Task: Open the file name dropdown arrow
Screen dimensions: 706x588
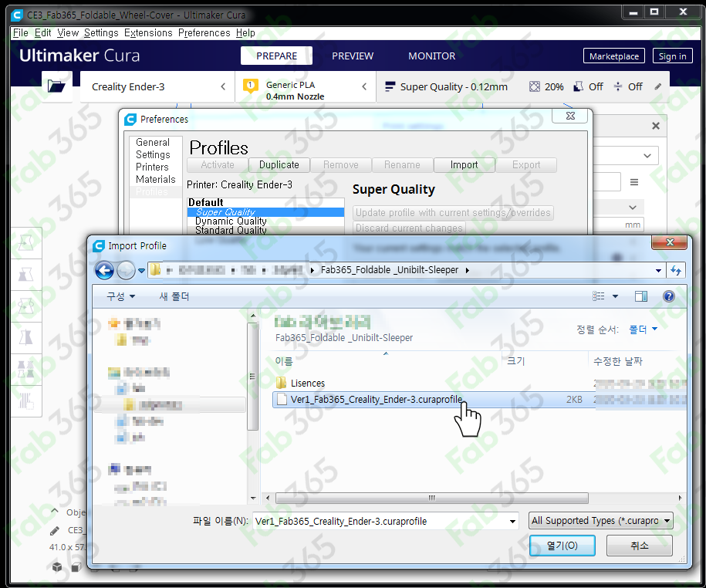Action: 512,522
